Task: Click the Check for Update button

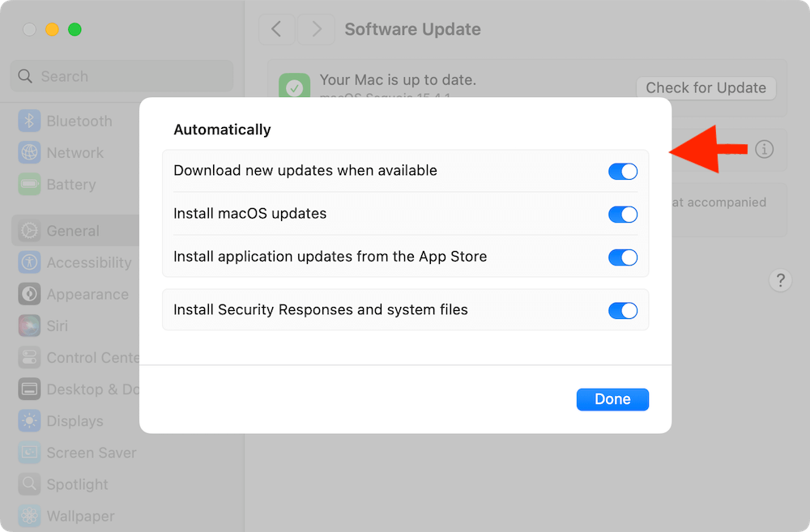Action: click(x=706, y=87)
